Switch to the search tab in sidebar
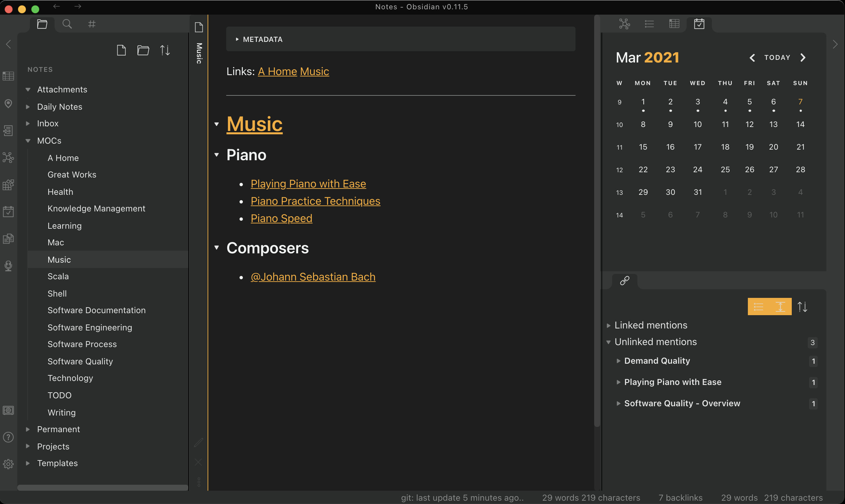 click(x=67, y=24)
